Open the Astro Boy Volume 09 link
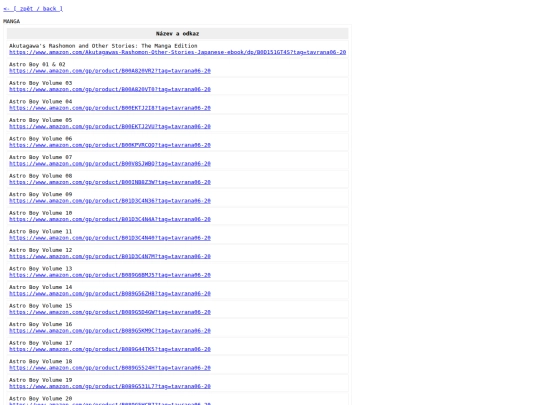 click(x=110, y=201)
